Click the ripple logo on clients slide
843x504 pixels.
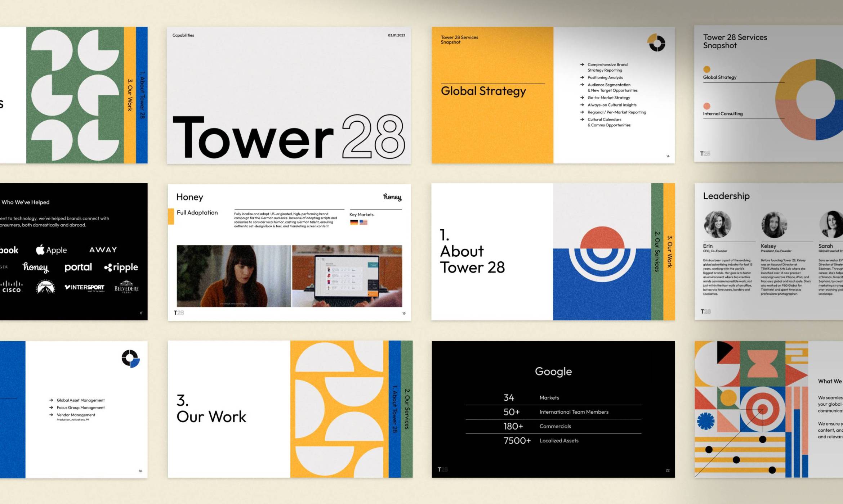pos(121,267)
